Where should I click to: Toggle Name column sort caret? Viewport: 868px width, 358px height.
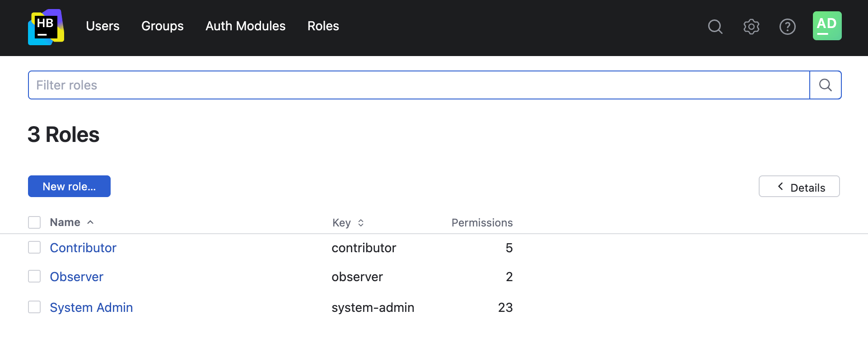90,222
